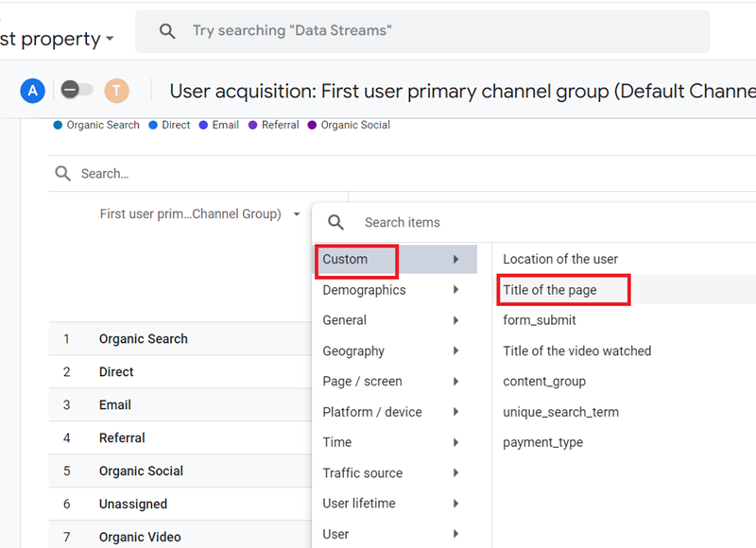Click the magnifier in the Search items popup
Image resolution: width=756 pixels, height=548 pixels.
(335, 222)
